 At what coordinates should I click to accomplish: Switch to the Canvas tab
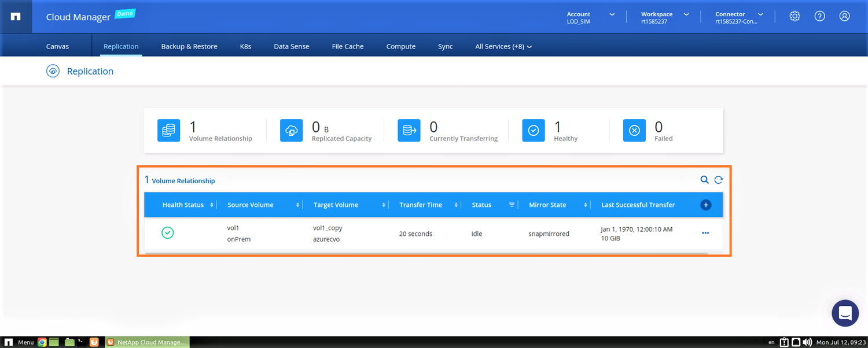57,46
